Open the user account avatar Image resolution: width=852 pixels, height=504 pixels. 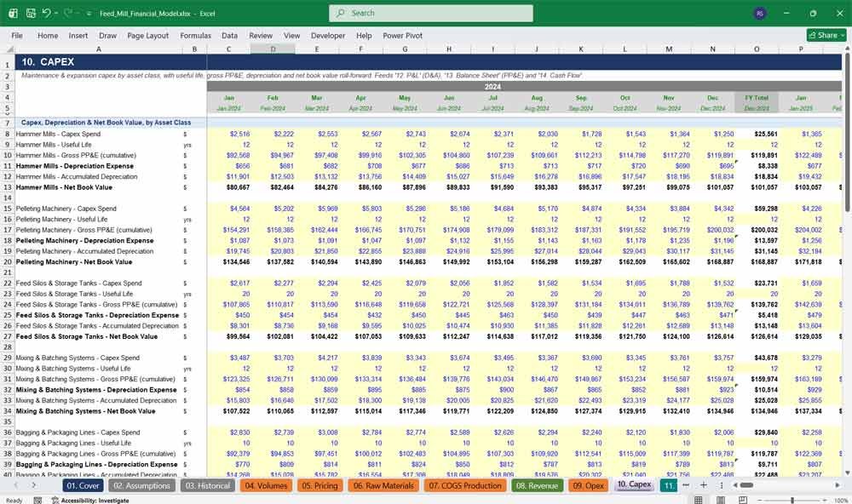coord(760,13)
